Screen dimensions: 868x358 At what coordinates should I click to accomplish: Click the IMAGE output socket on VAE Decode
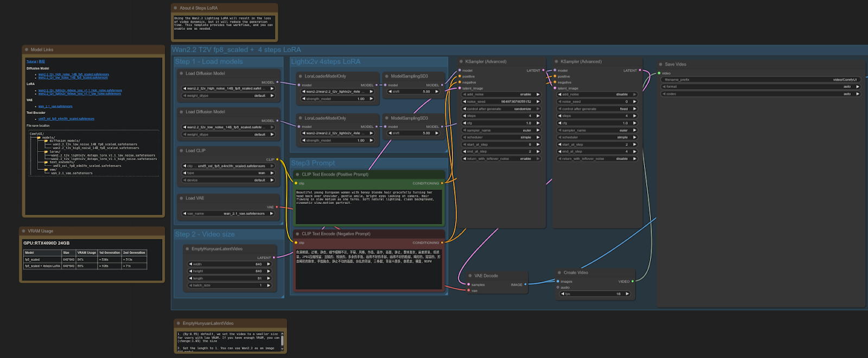click(x=525, y=284)
